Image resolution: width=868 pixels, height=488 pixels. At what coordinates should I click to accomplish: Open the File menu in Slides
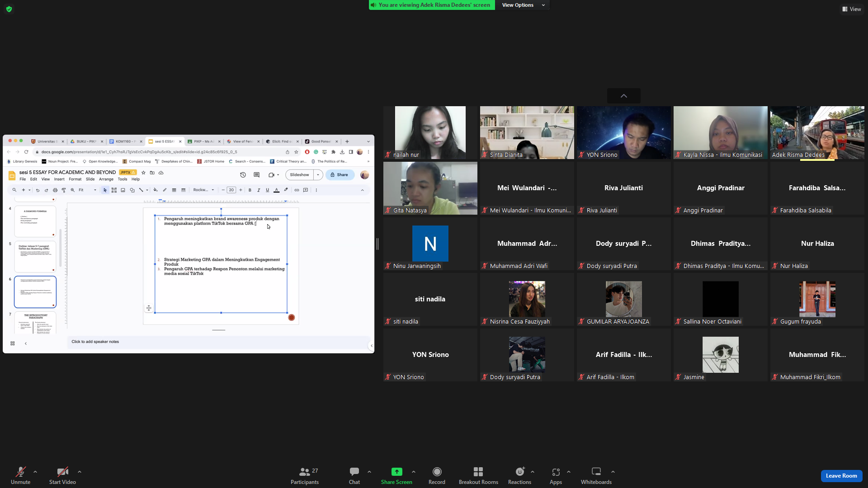(23, 179)
